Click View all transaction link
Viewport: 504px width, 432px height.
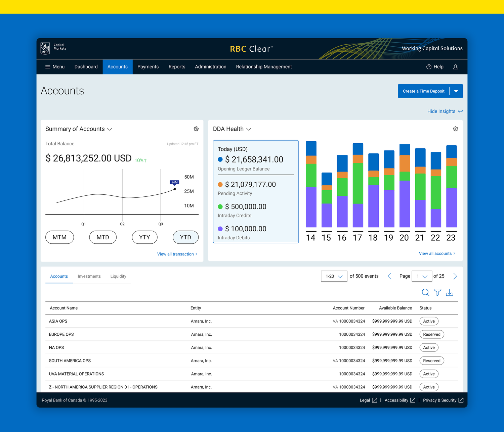(x=177, y=254)
